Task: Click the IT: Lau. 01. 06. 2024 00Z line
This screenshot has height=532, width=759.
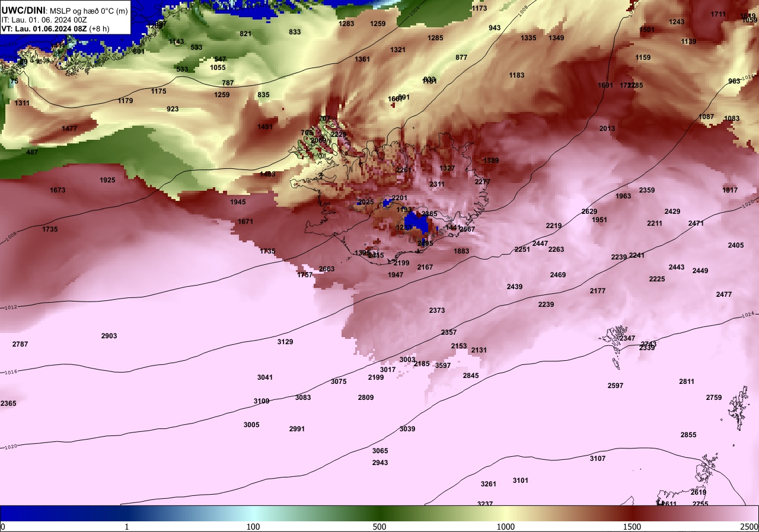Action: pyautogui.click(x=44, y=20)
